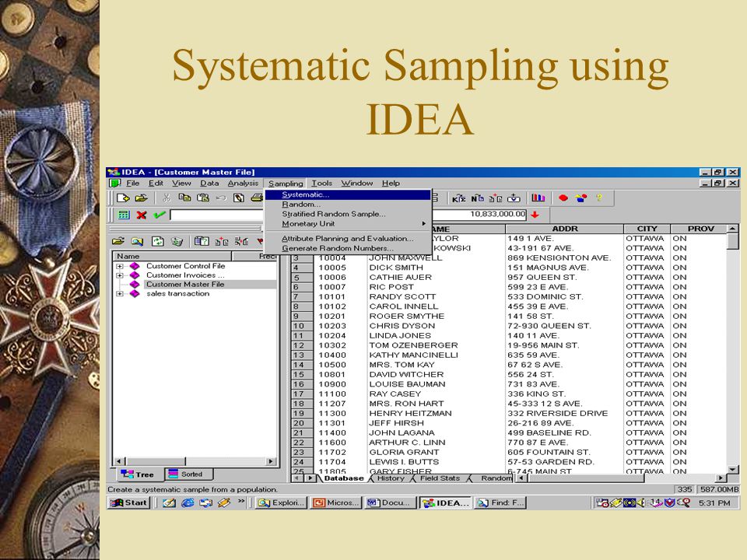The height and width of the screenshot is (560, 747).
Task: Choose Attribute Planning and Evaluation... entry
Action: click(x=349, y=239)
